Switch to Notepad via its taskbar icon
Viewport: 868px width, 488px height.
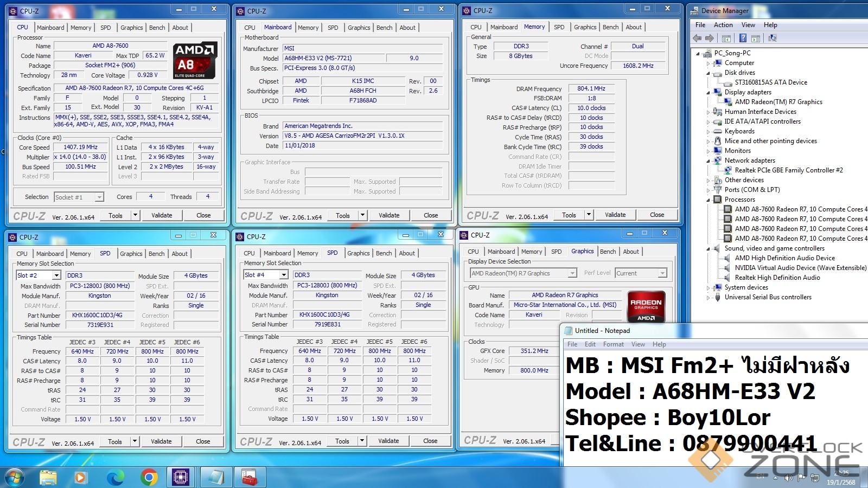(216, 477)
